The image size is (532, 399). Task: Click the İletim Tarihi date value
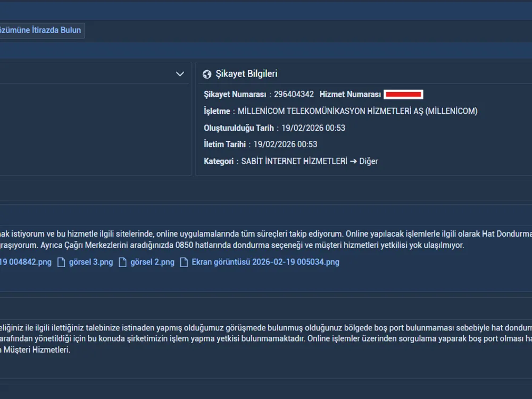pos(285,144)
